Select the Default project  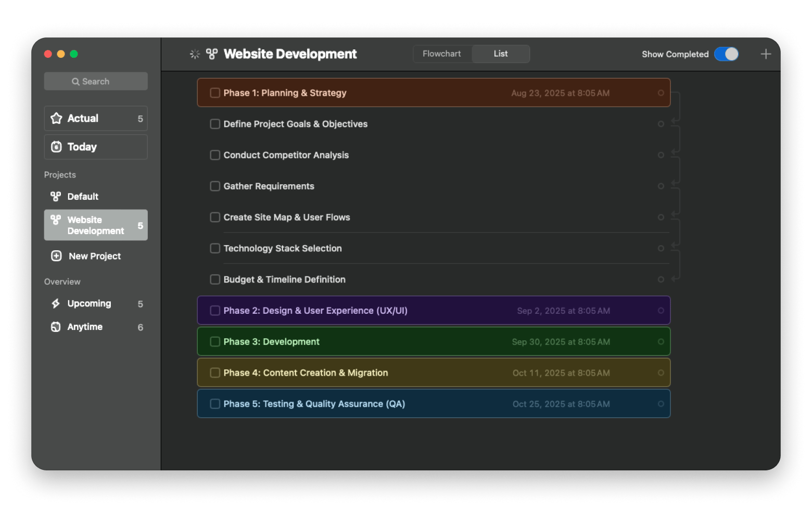[96, 196]
